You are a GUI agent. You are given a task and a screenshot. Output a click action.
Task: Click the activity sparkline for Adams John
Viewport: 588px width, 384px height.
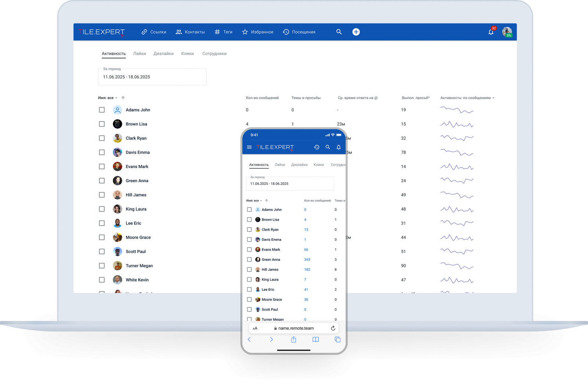click(x=457, y=110)
